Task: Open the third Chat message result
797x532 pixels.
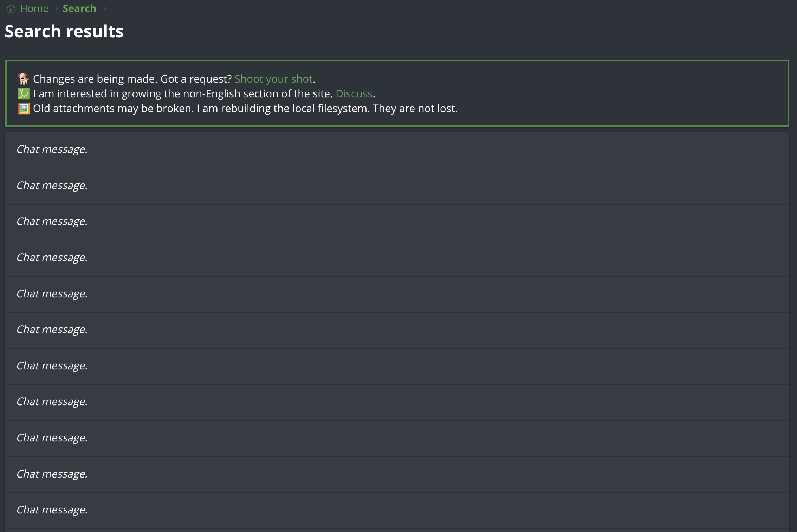Action: [x=52, y=221]
